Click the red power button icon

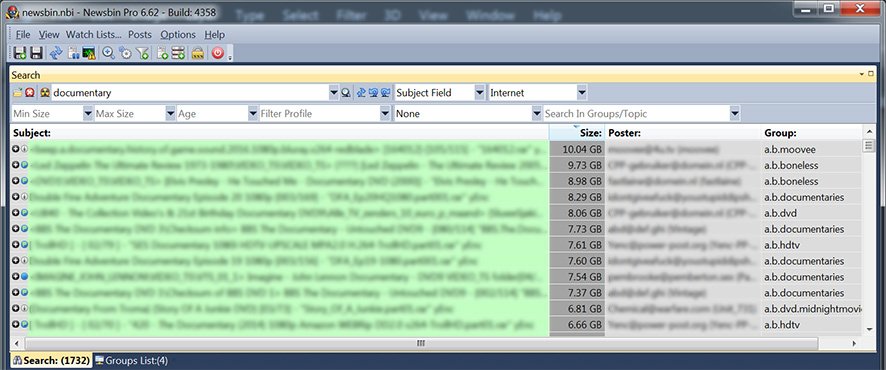coord(218,53)
